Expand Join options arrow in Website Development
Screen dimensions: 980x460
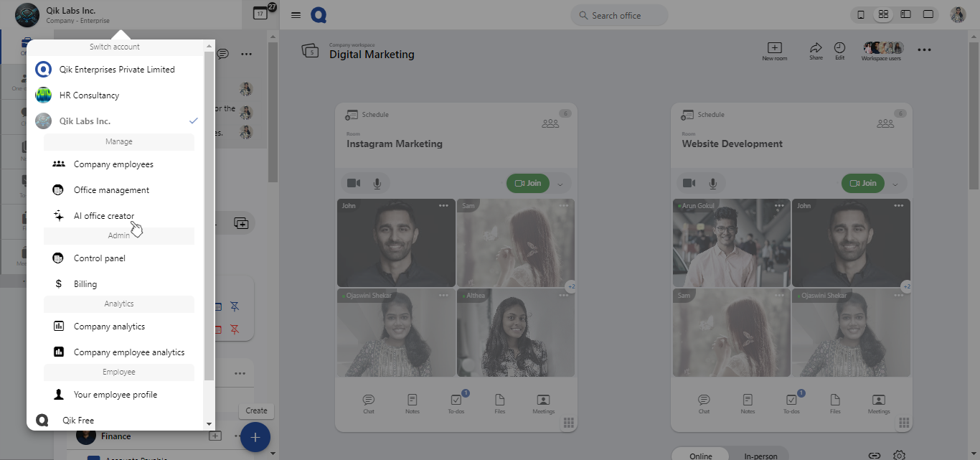(x=895, y=184)
